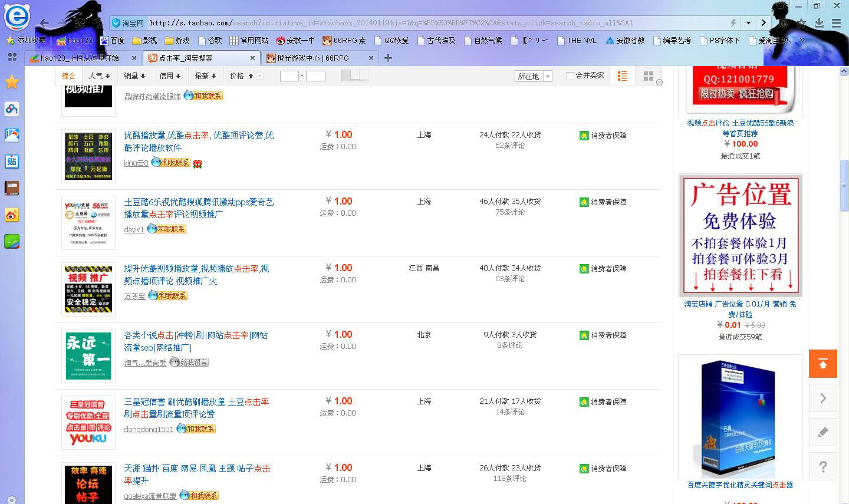Screen dimensions: 849x504
Task: Click the browser forward arrow
Action: coord(61,23)
